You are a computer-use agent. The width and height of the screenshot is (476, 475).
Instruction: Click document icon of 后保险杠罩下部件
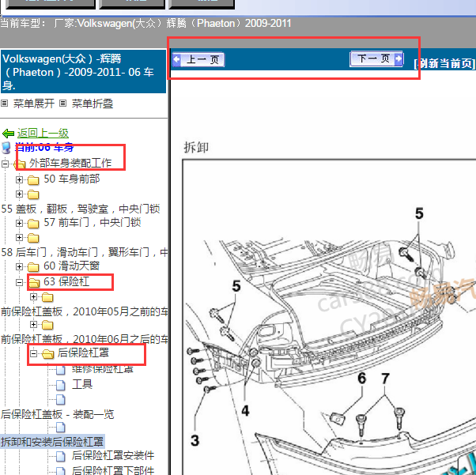(61, 470)
